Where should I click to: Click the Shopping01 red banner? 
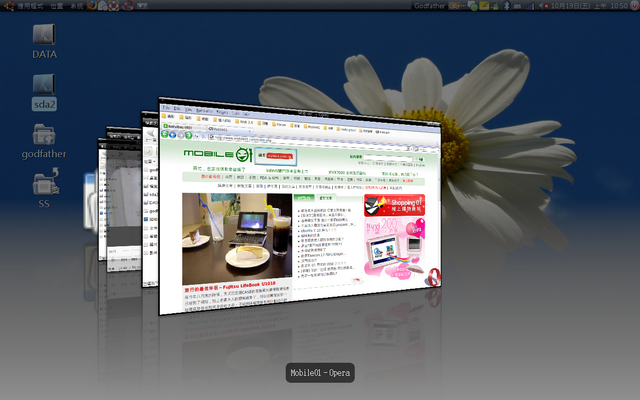pyautogui.click(x=394, y=205)
